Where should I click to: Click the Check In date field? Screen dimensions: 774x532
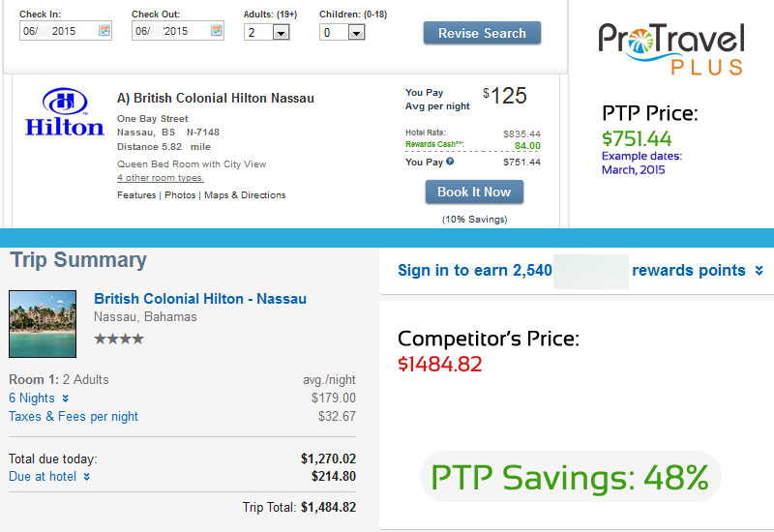pos(66,31)
